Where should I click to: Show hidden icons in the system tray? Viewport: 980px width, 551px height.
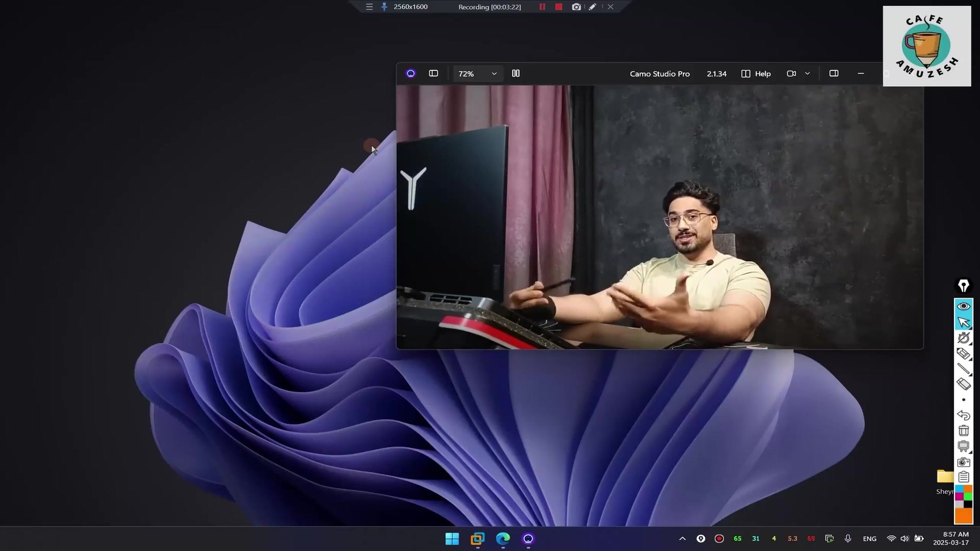[x=682, y=539]
